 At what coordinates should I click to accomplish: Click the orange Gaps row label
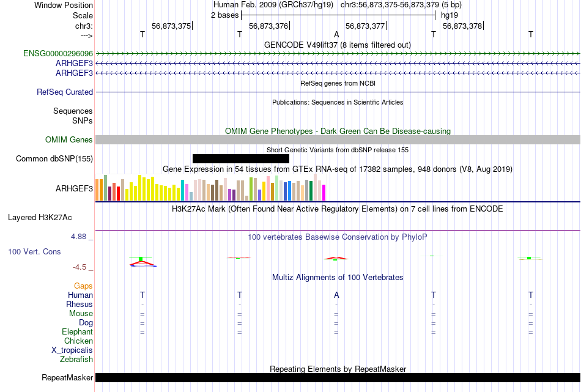[x=83, y=286]
